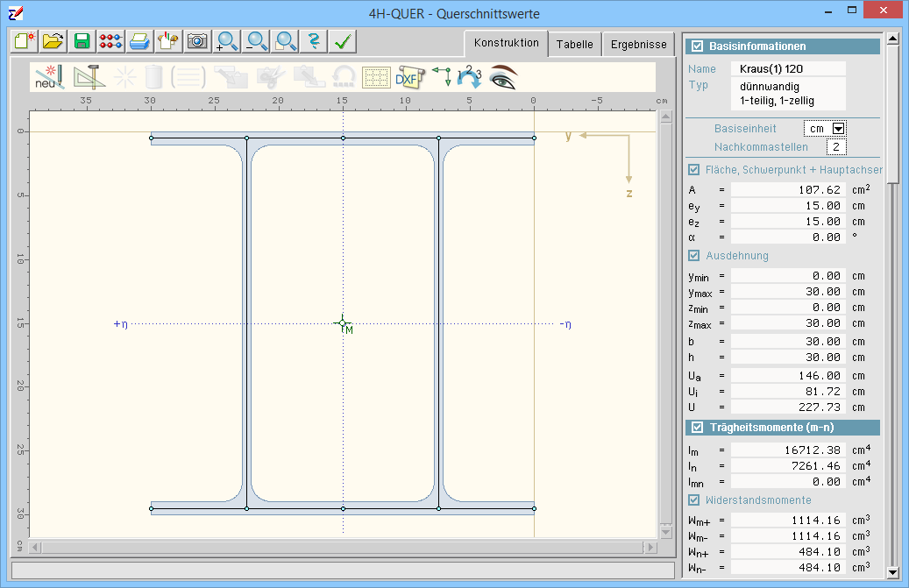The height and width of the screenshot is (588, 909).
Task: Save using the green floppy disk icon
Action: click(82, 41)
